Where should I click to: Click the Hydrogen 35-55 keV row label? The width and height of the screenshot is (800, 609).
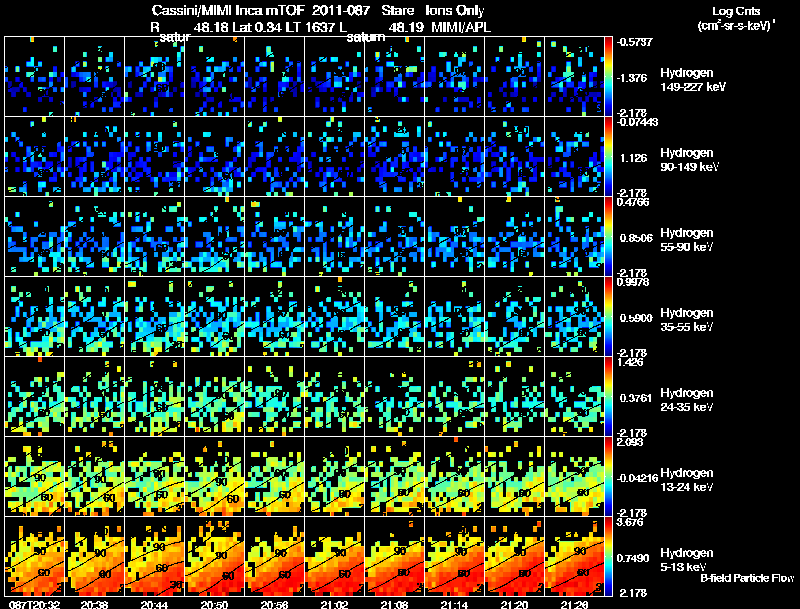point(687,320)
